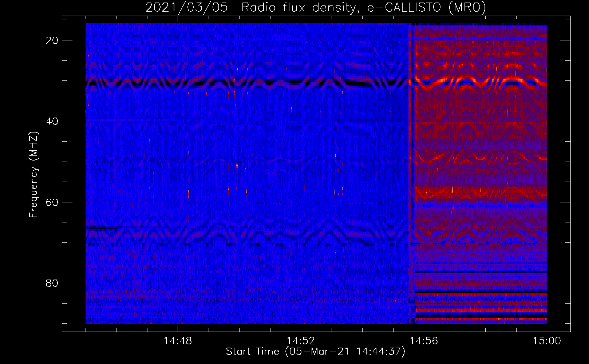
Task: Click the 20 MHz frequency tick label
Action: point(52,40)
